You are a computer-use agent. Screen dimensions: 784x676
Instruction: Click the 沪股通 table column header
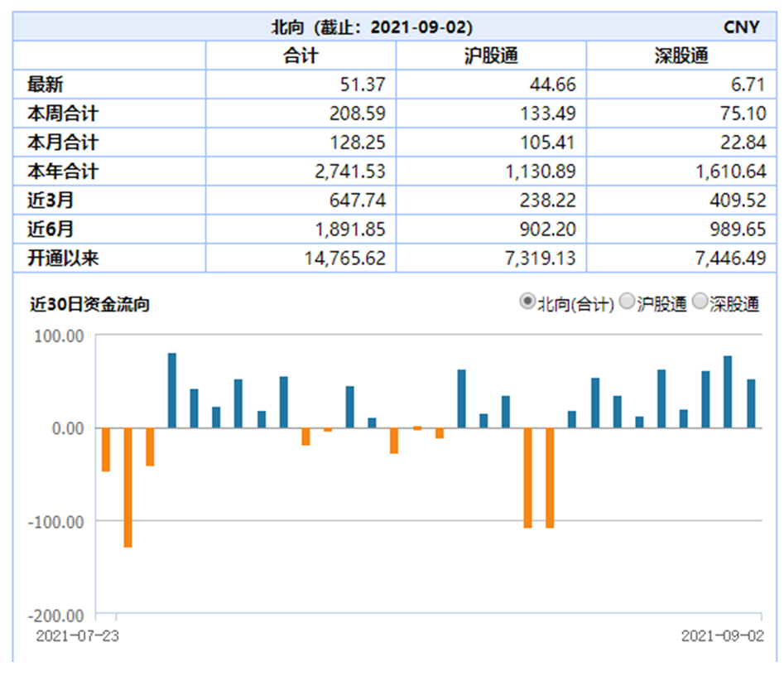pyautogui.click(x=491, y=56)
